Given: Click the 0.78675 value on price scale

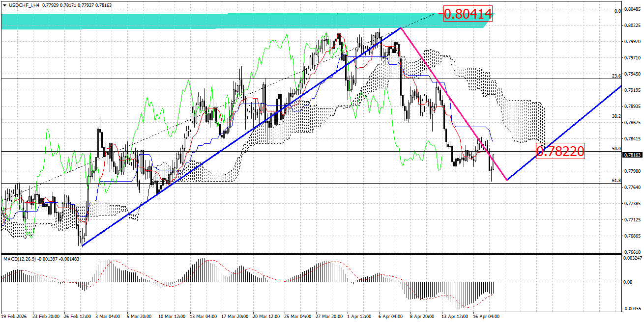Looking at the screenshot, I should click(x=631, y=122).
